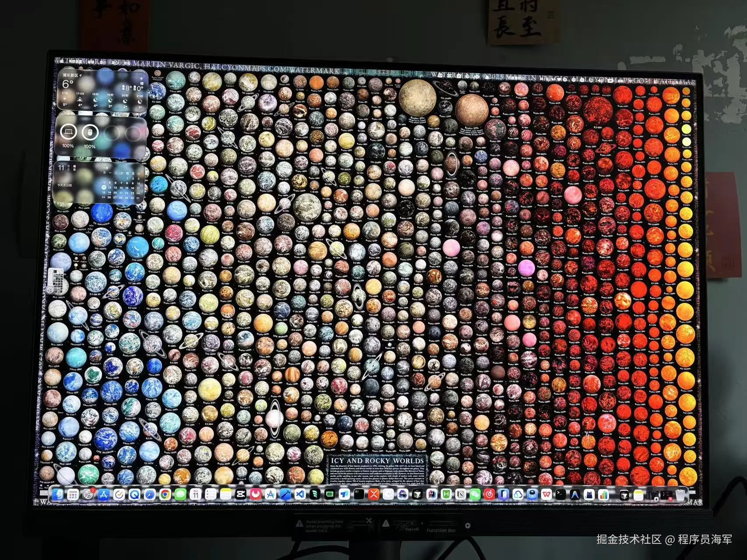Open System Settings with red badge
Screen dimensions: 747x560
click(88, 494)
